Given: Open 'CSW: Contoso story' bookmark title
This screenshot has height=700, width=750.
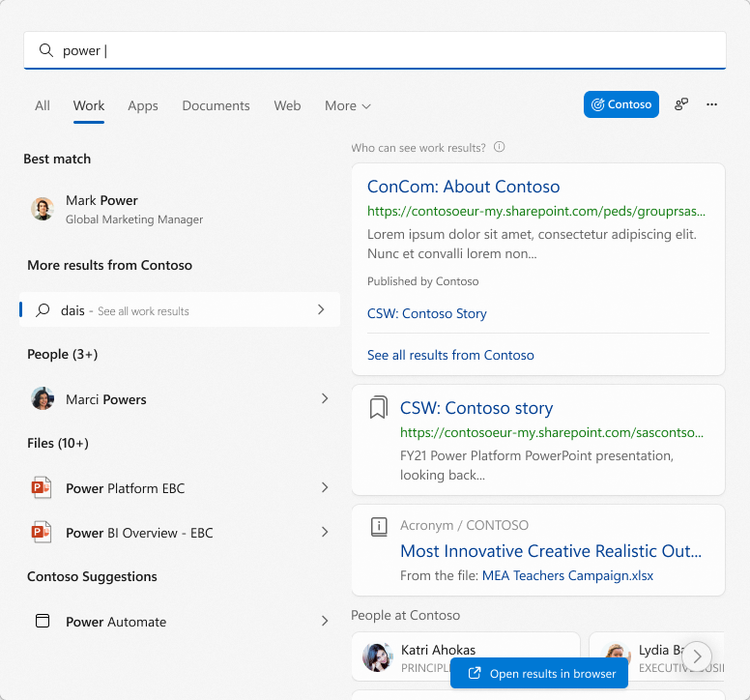Looking at the screenshot, I should point(476,408).
